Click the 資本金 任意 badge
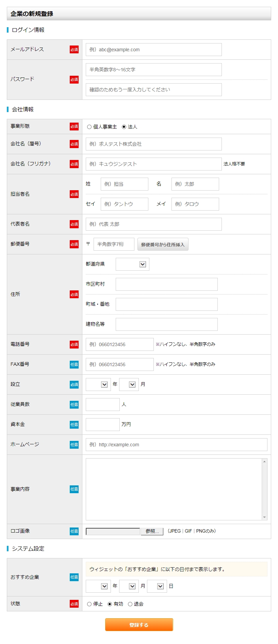Image resolution: width=278 pixels, height=644 pixels. click(x=74, y=425)
